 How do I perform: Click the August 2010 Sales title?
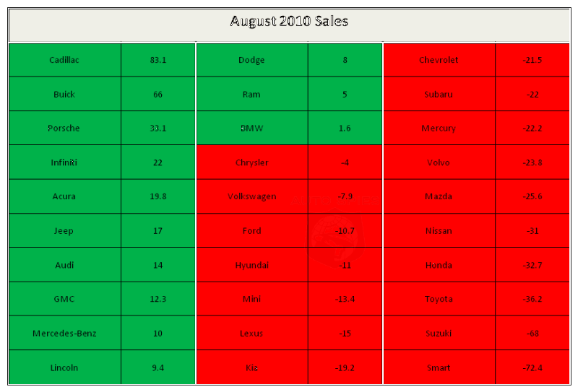pos(289,21)
